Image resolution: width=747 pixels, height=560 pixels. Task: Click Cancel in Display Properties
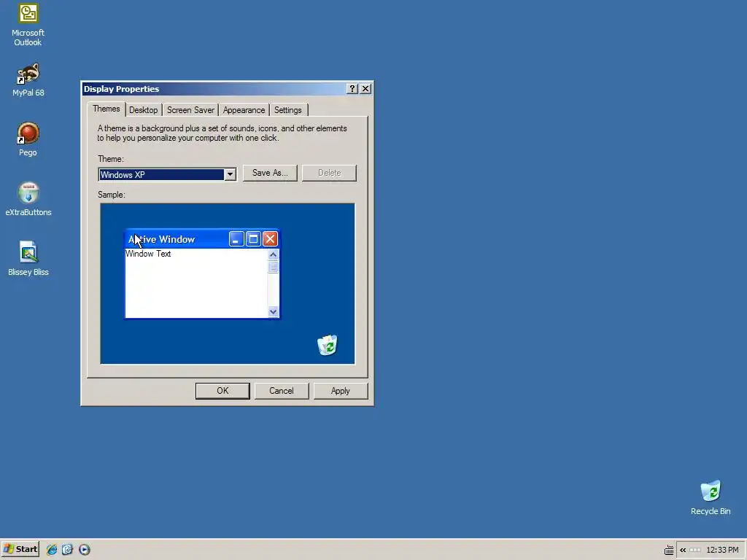click(282, 391)
